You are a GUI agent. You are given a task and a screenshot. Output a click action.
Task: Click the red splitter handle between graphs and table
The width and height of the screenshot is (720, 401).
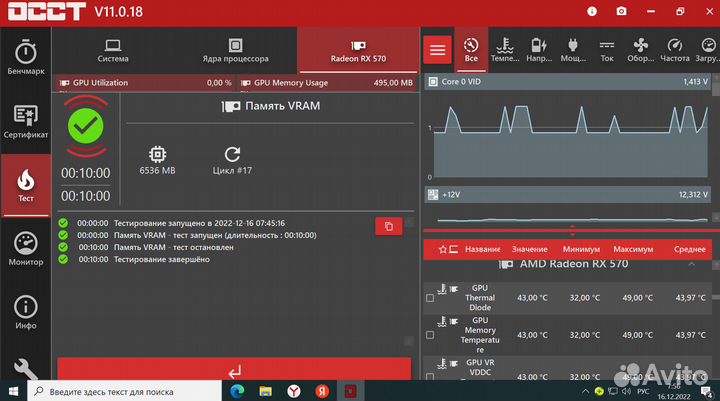point(572,231)
